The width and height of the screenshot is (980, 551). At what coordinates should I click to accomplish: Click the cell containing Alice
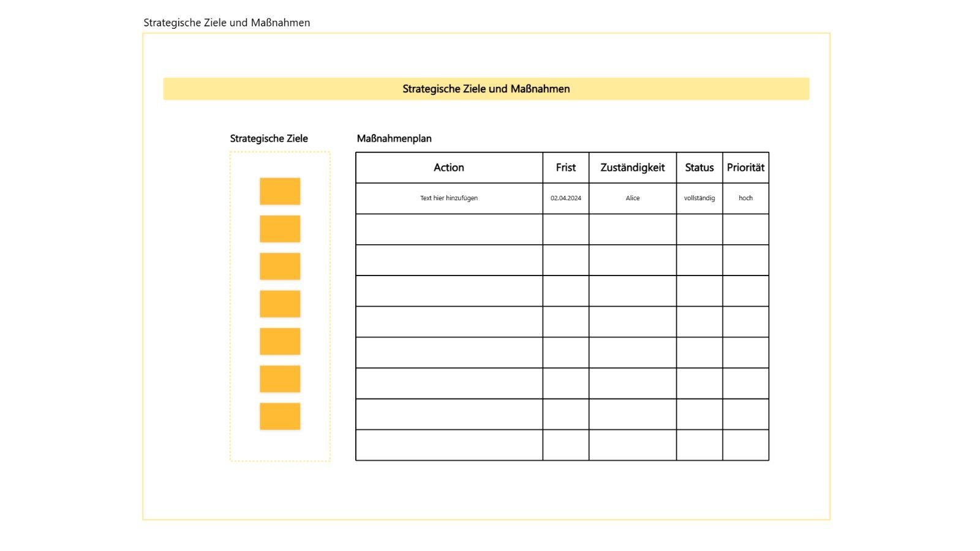click(x=632, y=198)
